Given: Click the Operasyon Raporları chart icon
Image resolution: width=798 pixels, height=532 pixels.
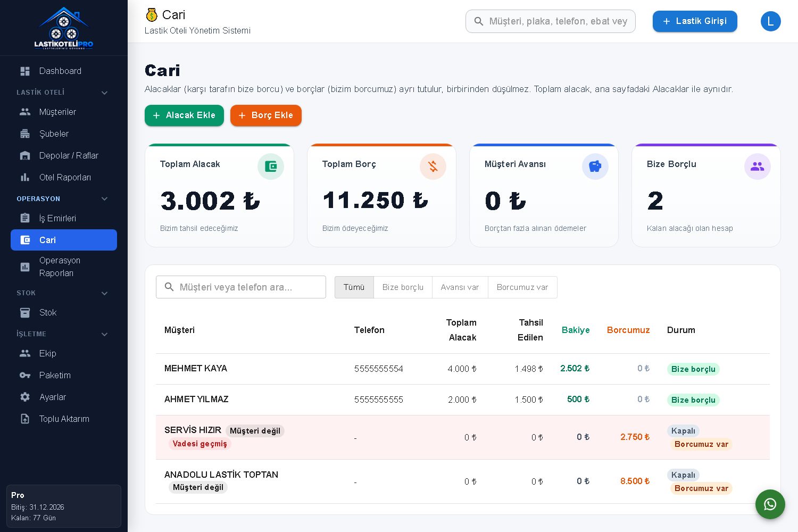Looking at the screenshot, I should (25, 267).
